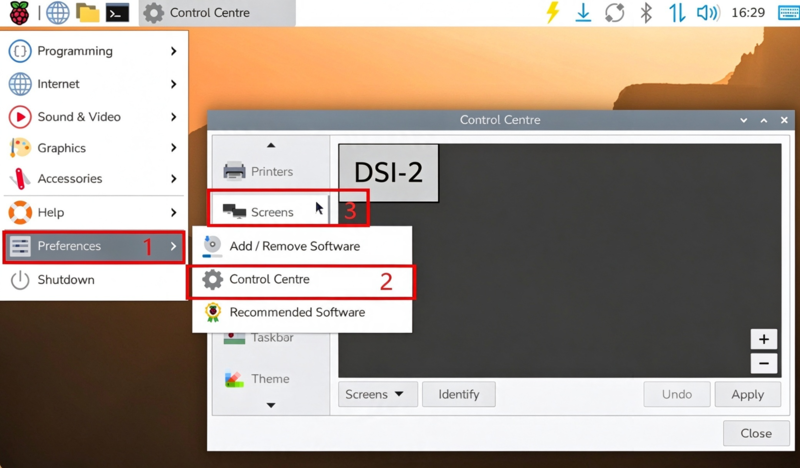Click the Identify button
The height and width of the screenshot is (468, 800).
pyautogui.click(x=459, y=394)
